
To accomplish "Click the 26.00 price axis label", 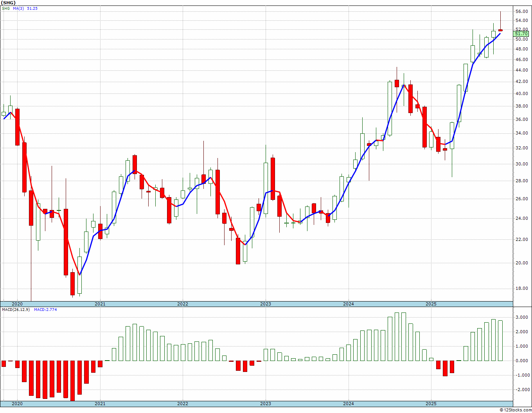I will tap(521, 199).
